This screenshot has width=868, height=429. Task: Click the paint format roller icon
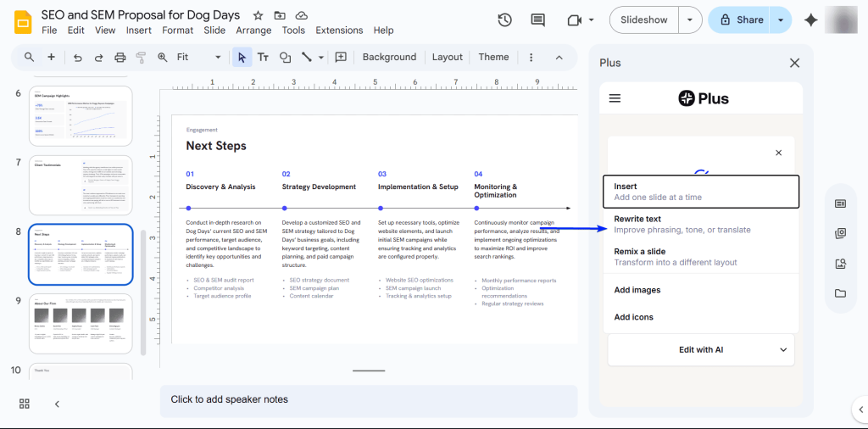click(141, 58)
